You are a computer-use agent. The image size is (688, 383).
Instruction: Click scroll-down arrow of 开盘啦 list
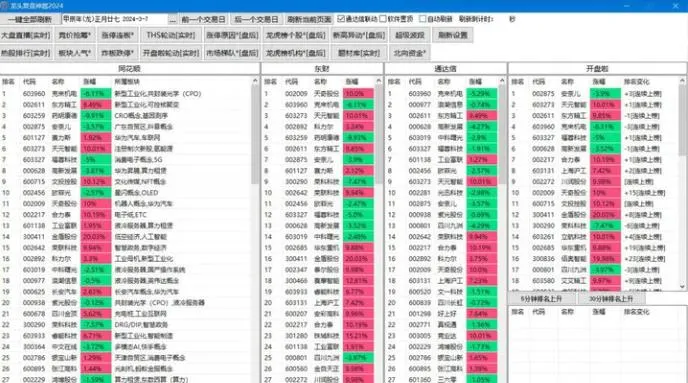[682, 286]
